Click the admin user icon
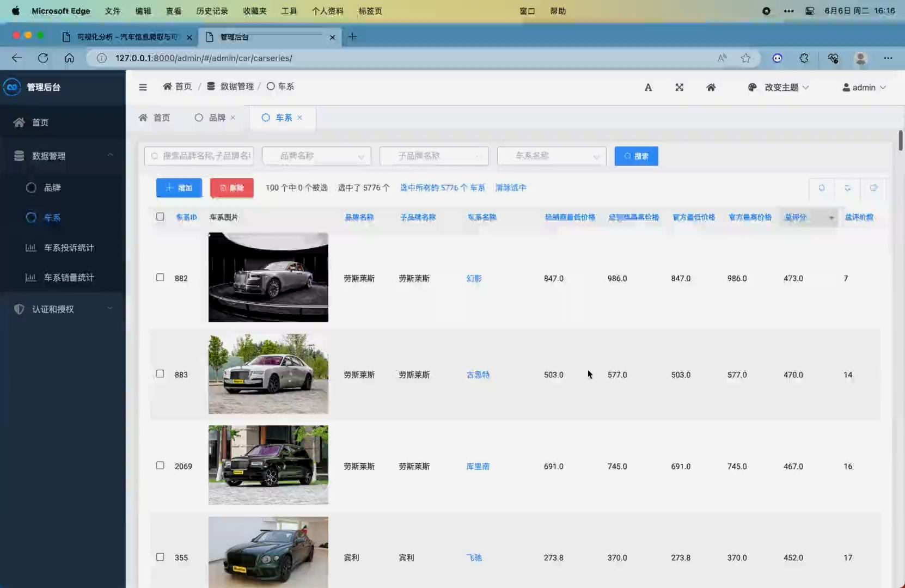The image size is (905, 588). coord(846,87)
